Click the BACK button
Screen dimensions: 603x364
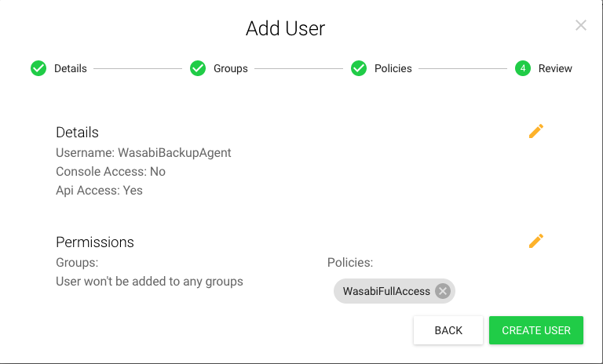point(448,330)
